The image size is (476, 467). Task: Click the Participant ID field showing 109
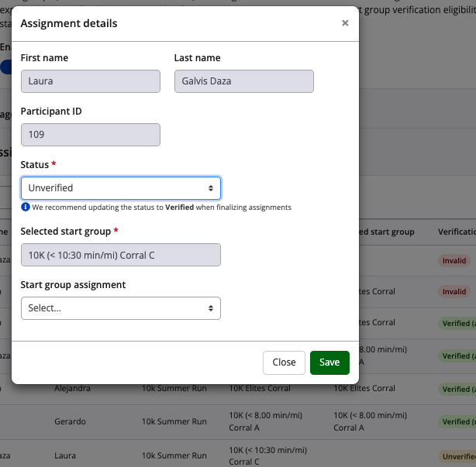tap(90, 135)
